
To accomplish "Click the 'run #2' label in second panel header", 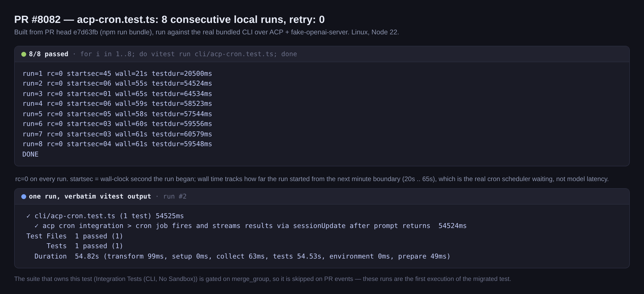I will point(175,196).
